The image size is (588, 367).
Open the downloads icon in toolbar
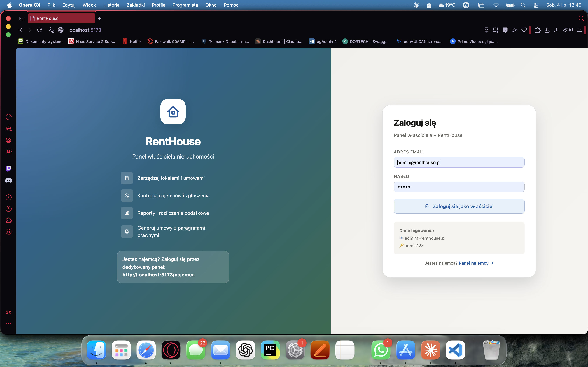556,30
